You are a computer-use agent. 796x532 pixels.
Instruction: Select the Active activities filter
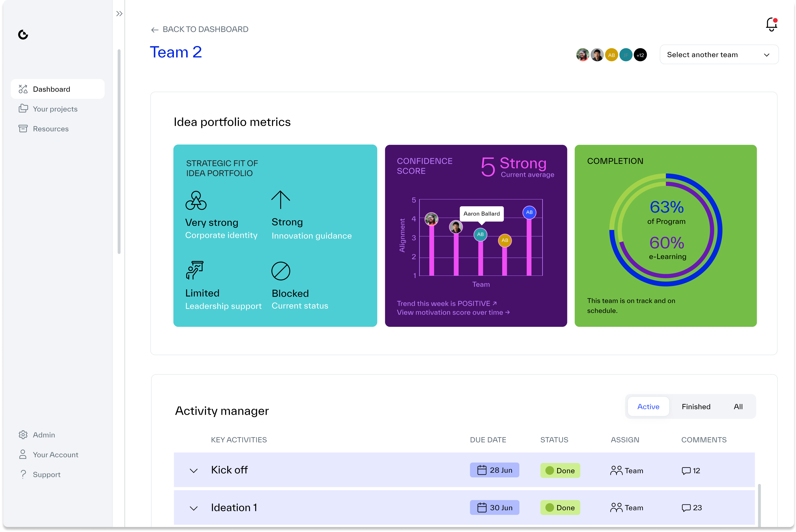648,407
